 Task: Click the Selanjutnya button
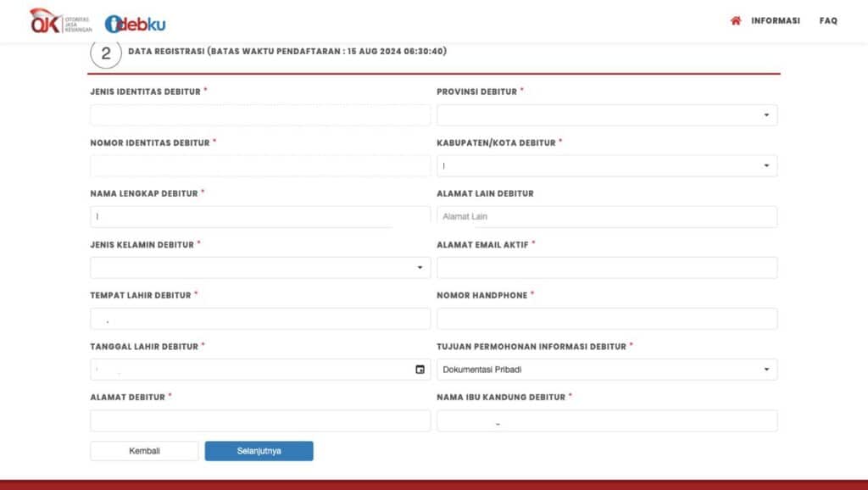pos(259,451)
